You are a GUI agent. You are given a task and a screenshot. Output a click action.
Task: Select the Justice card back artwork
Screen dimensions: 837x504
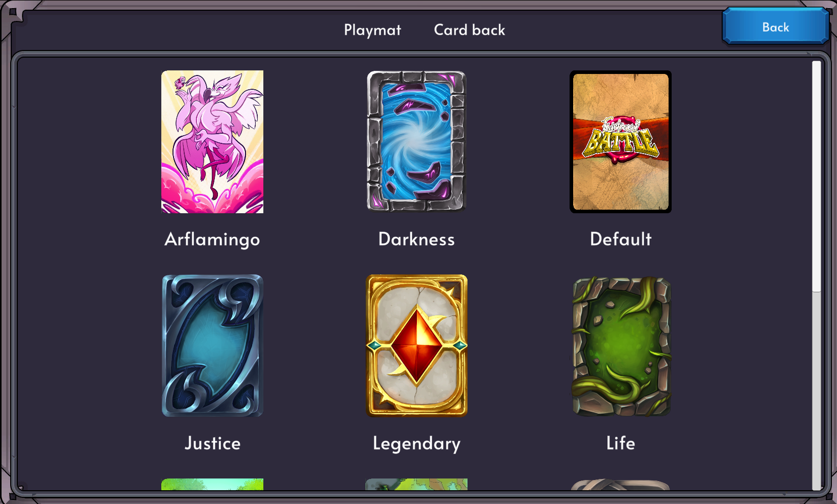click(x=212, y=346)
